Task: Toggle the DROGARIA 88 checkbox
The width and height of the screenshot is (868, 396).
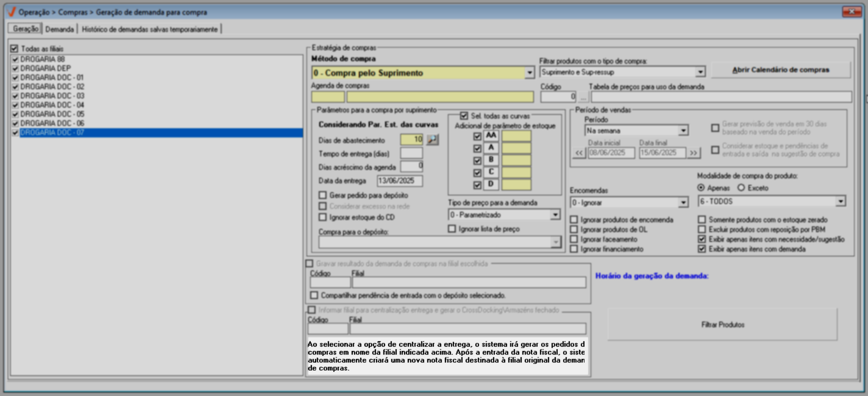Action: tap(15, 60)
